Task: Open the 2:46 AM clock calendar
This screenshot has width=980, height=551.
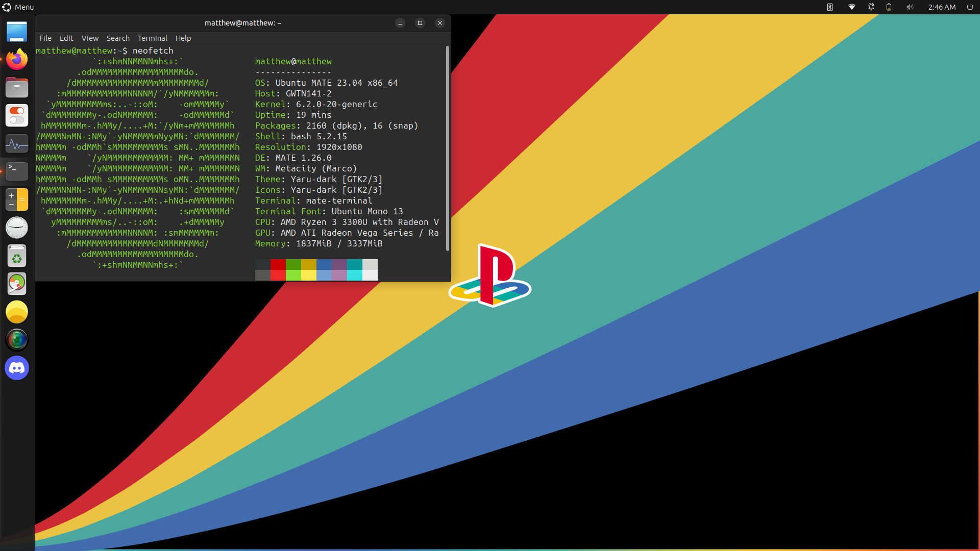Action: (x=942, y=7)
